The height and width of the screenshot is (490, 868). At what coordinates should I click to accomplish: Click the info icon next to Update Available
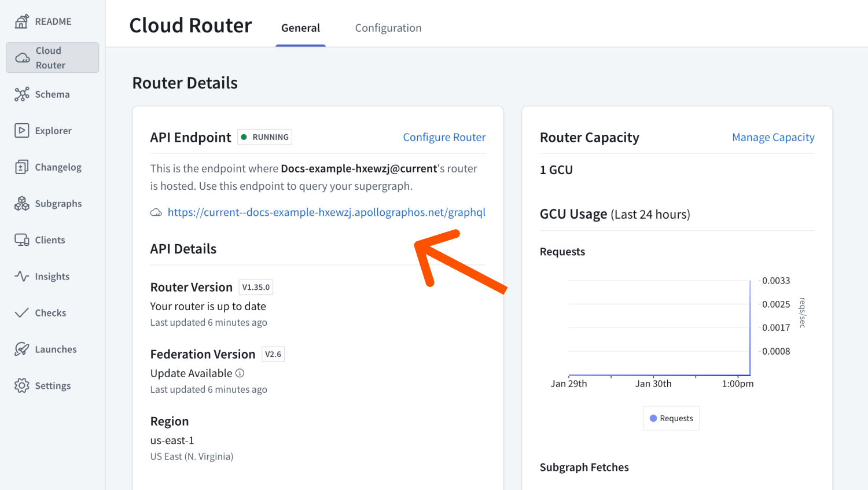pyautogui.click(x=240, y=373)
